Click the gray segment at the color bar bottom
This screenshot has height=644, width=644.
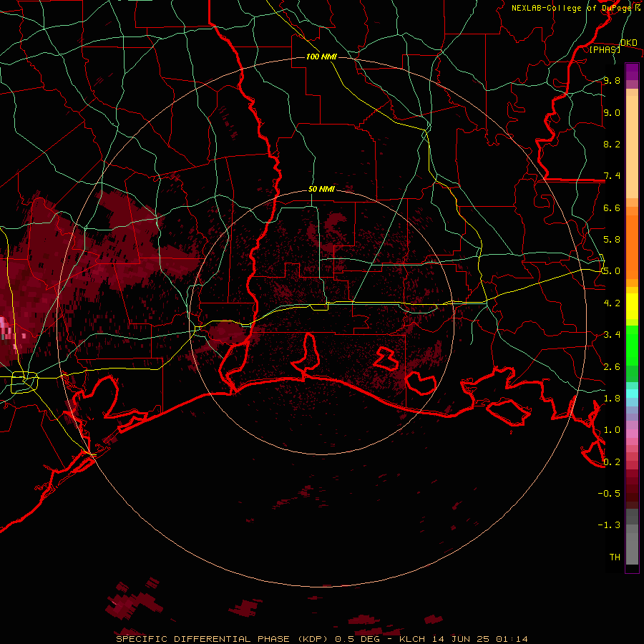(632, 545)
